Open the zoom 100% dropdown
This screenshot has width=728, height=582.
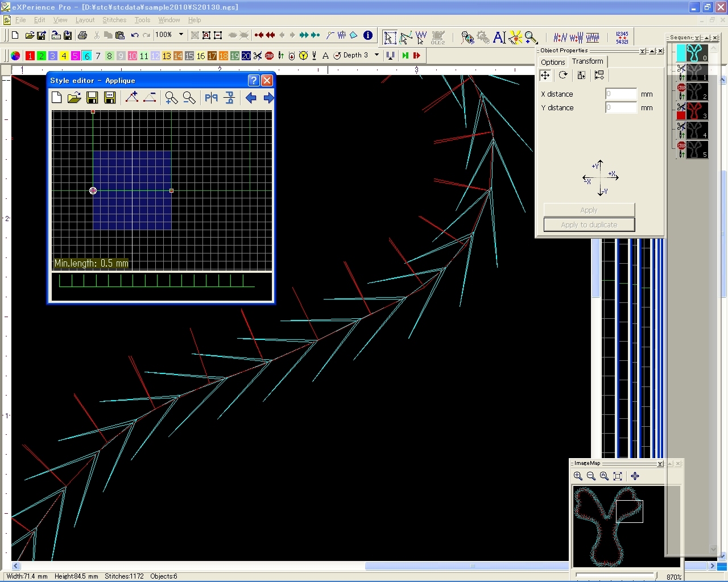(181, 35)
